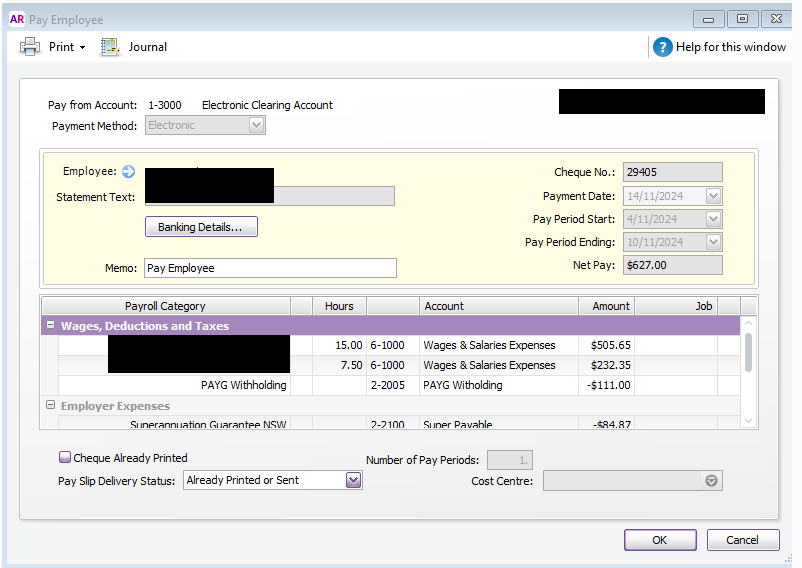The width and height of the screenshot is (802, 568).
Task: Open the Journal icon in toolbar
Action: pos(110,47)
